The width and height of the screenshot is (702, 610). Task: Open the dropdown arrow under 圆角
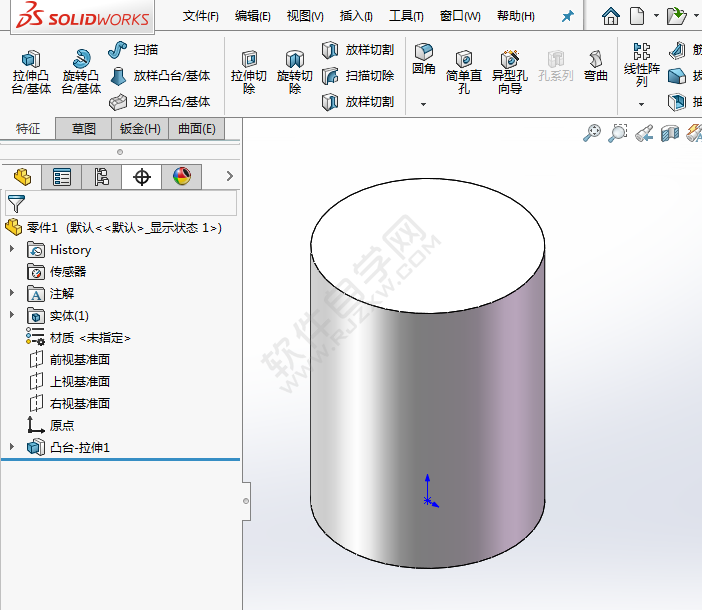[423, 104]
